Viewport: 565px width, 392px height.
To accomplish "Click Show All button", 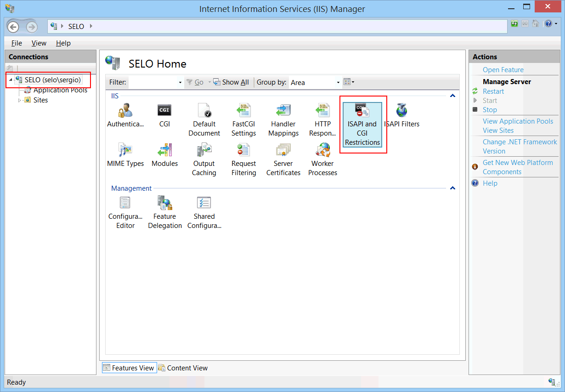I will pos(231,82).
